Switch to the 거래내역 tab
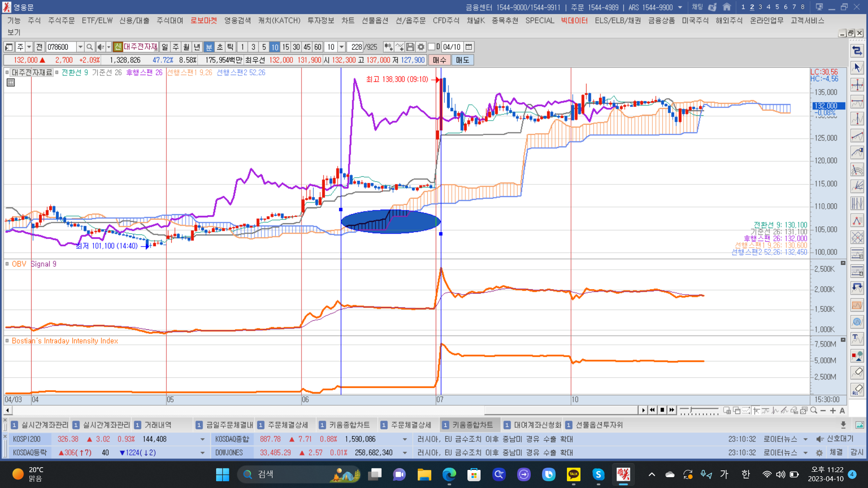The image size is (868, 488). click(x=157, y=425)
